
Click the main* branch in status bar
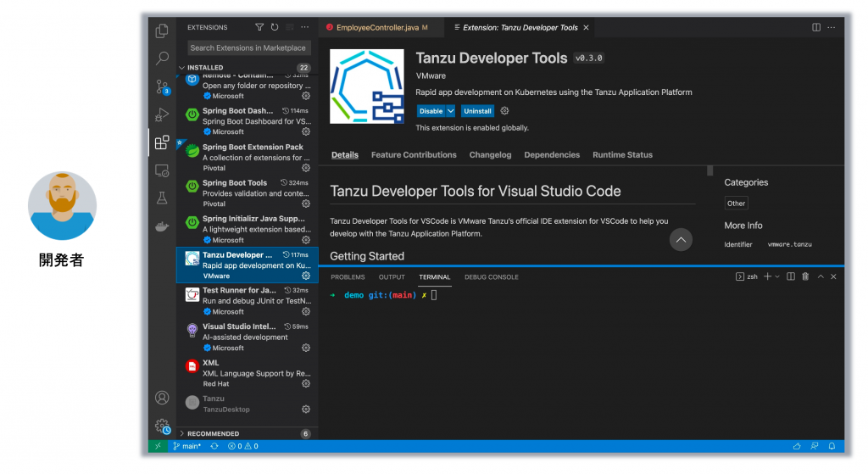pos(188,446)
